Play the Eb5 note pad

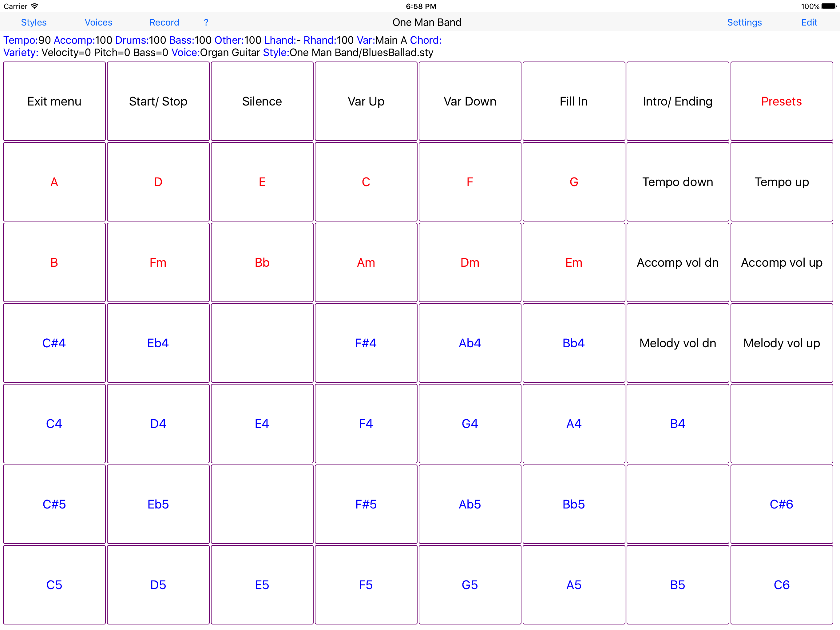(x=158, y=504)
